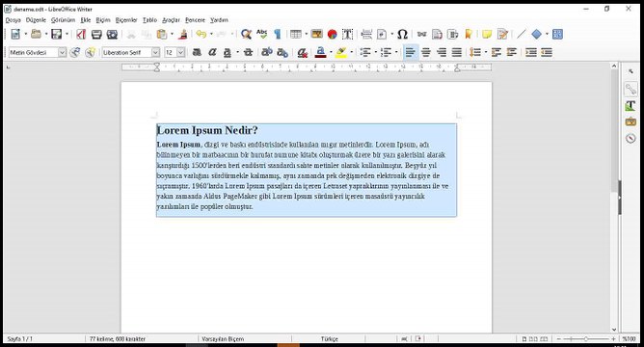Click the Undo arrow
This screenshot has height=347, width=644.
(x=201, y=34)
